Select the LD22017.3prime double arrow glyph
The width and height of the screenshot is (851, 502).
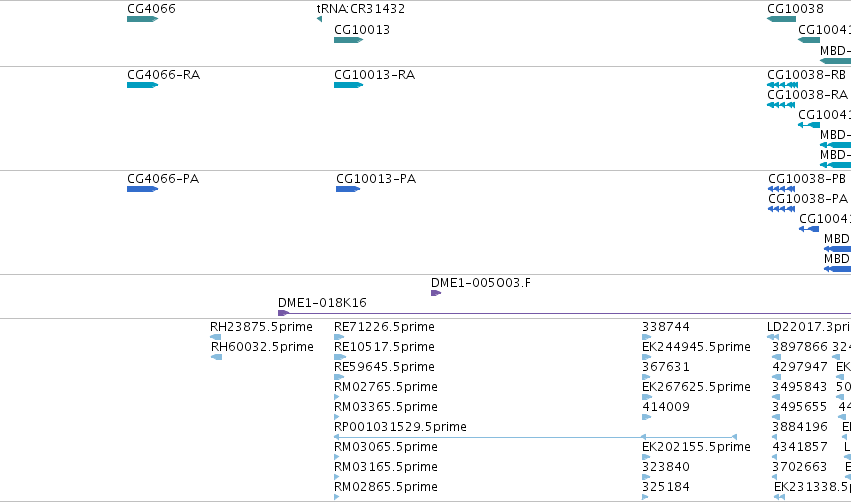[773, 337]
